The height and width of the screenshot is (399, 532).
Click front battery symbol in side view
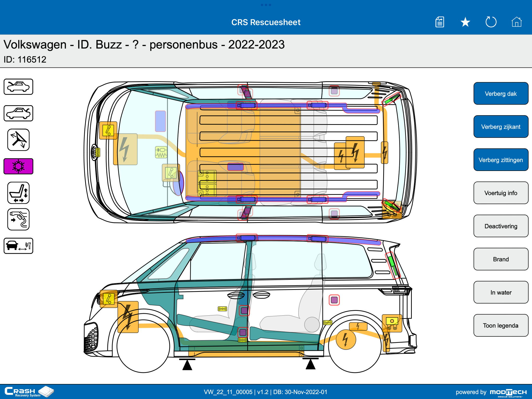click(x=109, y=299)
